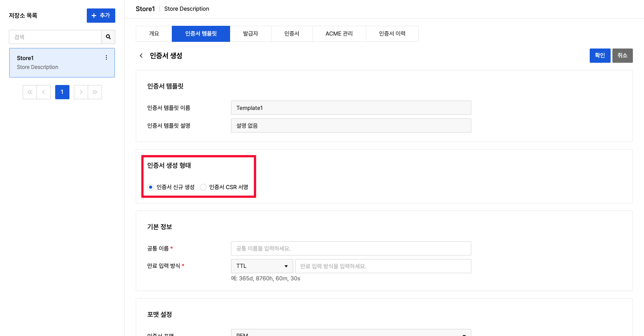Image resolution: width=644 pixels, height=336 pixels.
Task: Open the 발급자 tab
Action: pyautogui.click(x=251, y=34)
